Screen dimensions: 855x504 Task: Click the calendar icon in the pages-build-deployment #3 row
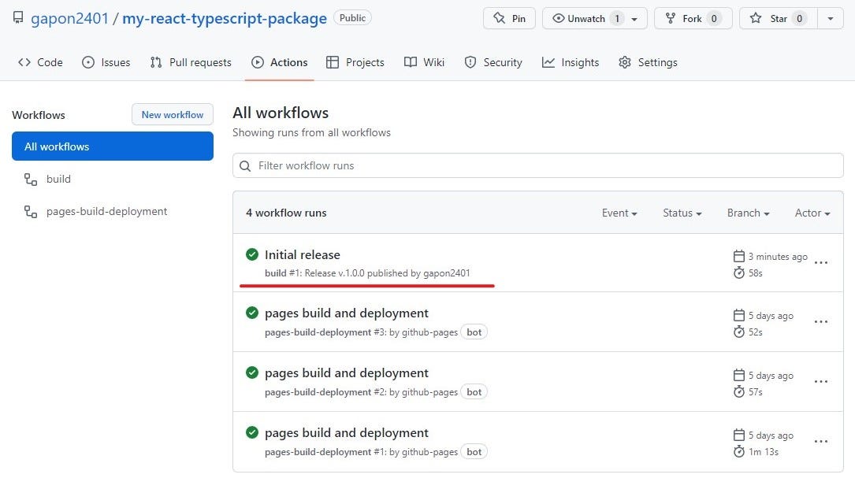[739, 315]
